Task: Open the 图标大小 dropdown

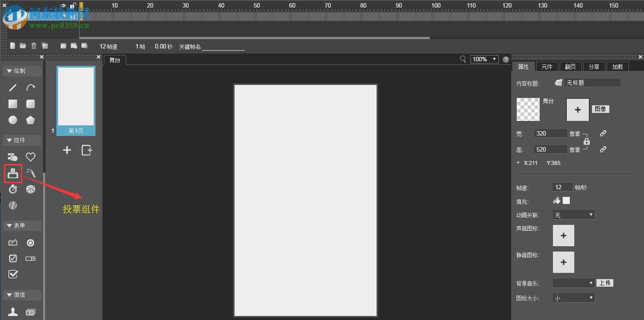Action: [573, 298]
